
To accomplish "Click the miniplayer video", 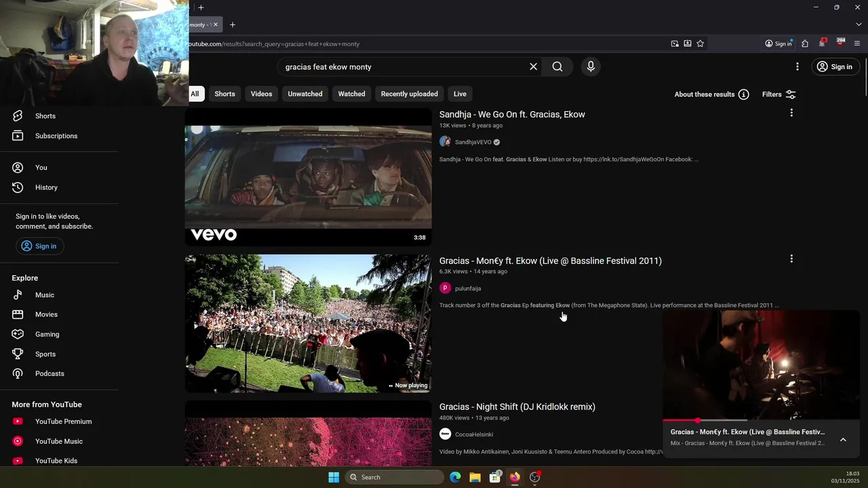I will pos(761,366).
